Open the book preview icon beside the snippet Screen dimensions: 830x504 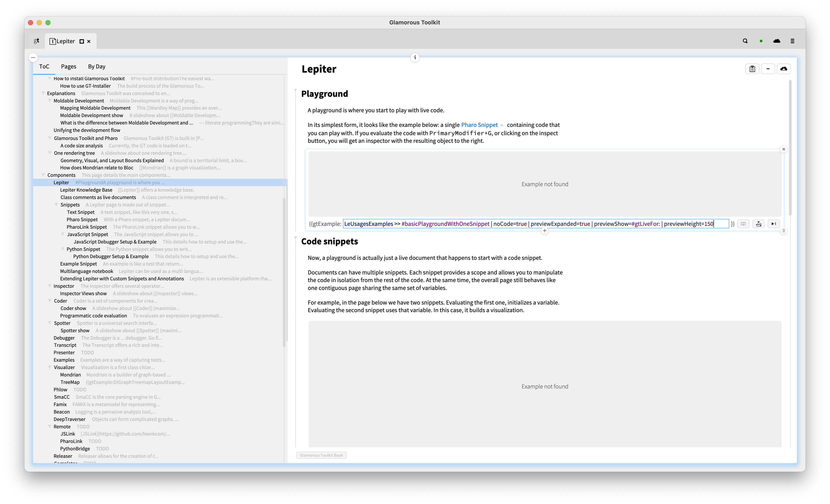pyautogui.click(x=743, y=224)
